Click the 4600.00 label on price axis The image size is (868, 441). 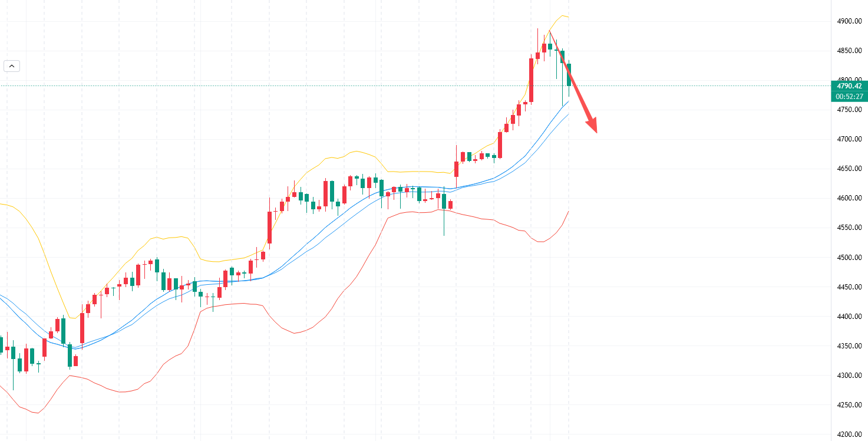click(849, 198)
